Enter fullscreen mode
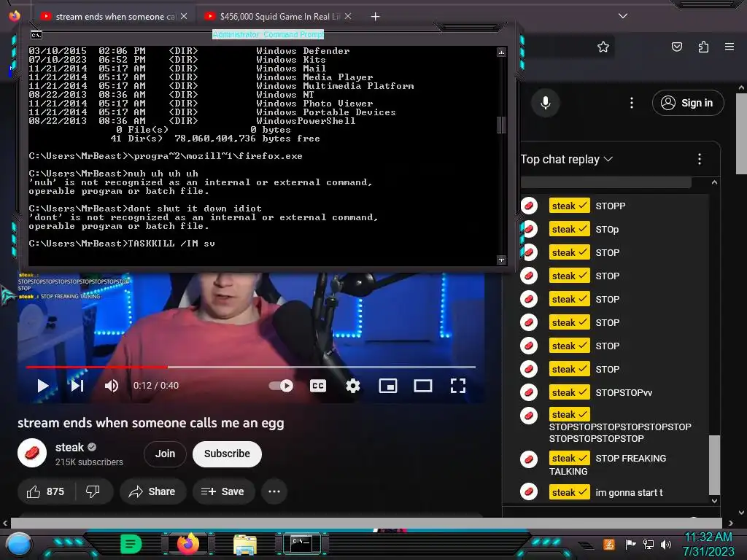Image resolution: width=747 pixels, height=560 pixels. coord(458,386)
